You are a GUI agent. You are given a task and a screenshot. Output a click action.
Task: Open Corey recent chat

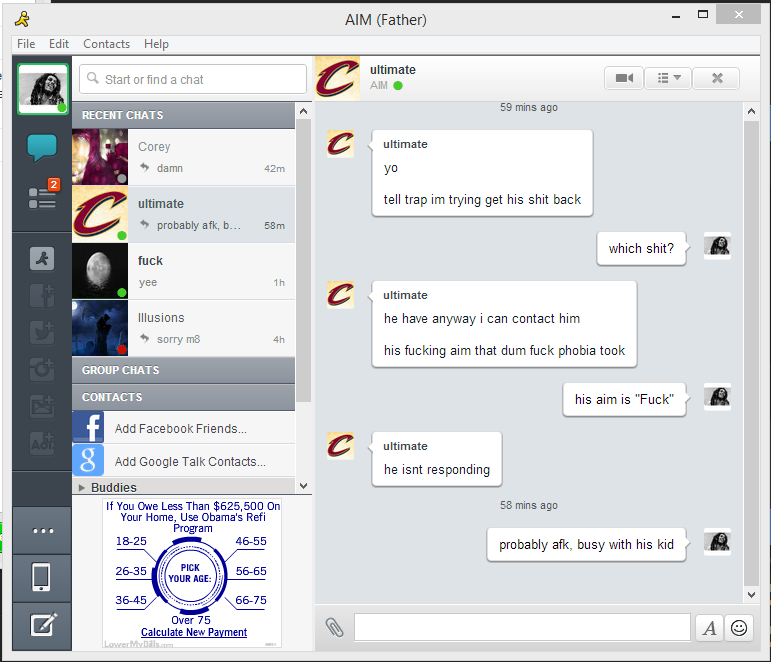point(183,157)
